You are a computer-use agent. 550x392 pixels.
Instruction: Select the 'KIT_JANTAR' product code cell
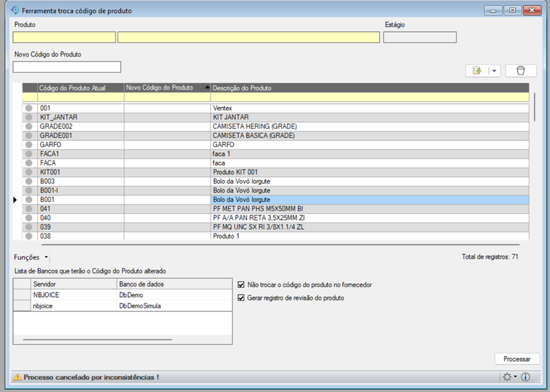pyautogui.click(x=81, y=117)
